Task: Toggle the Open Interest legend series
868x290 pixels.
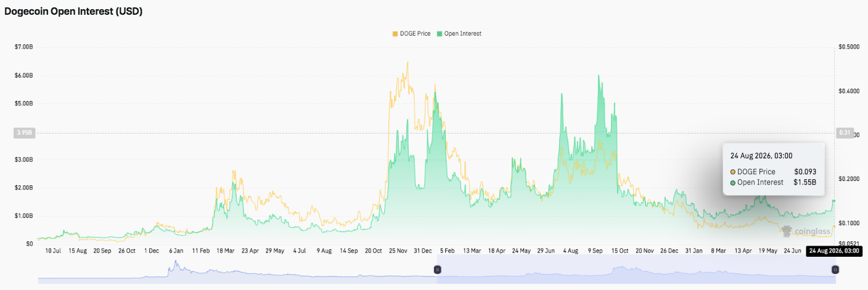Action: click(459, 34)
